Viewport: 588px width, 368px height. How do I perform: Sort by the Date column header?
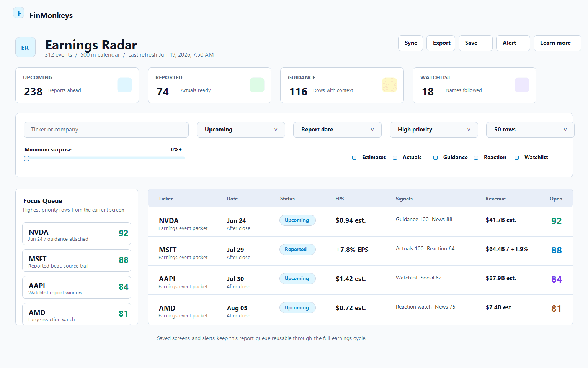coord(232,199)
